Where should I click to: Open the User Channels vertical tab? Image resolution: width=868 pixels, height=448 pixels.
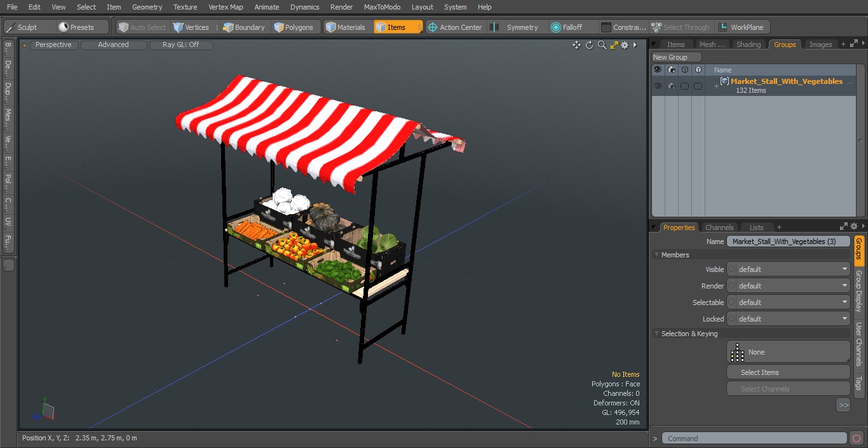(858, 344)
